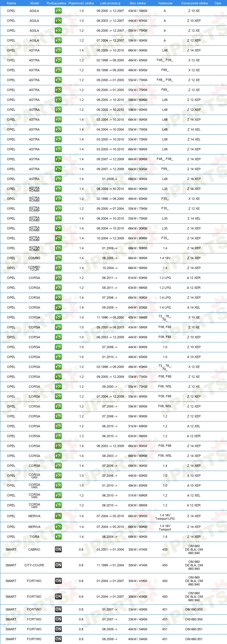Click the 1.4 16V body cell in COMBO row
The image size is (227, 644).
coord(165,258)
